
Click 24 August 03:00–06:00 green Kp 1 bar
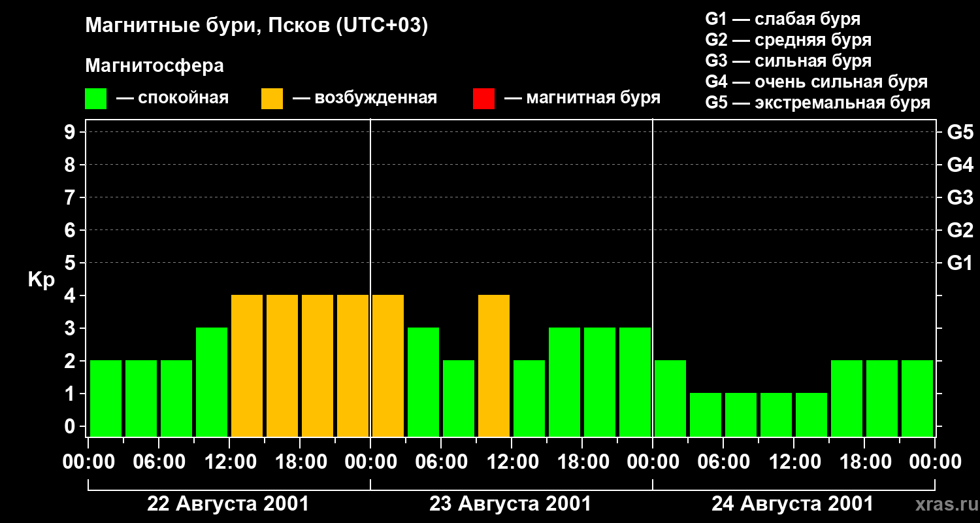coord(706,414)
